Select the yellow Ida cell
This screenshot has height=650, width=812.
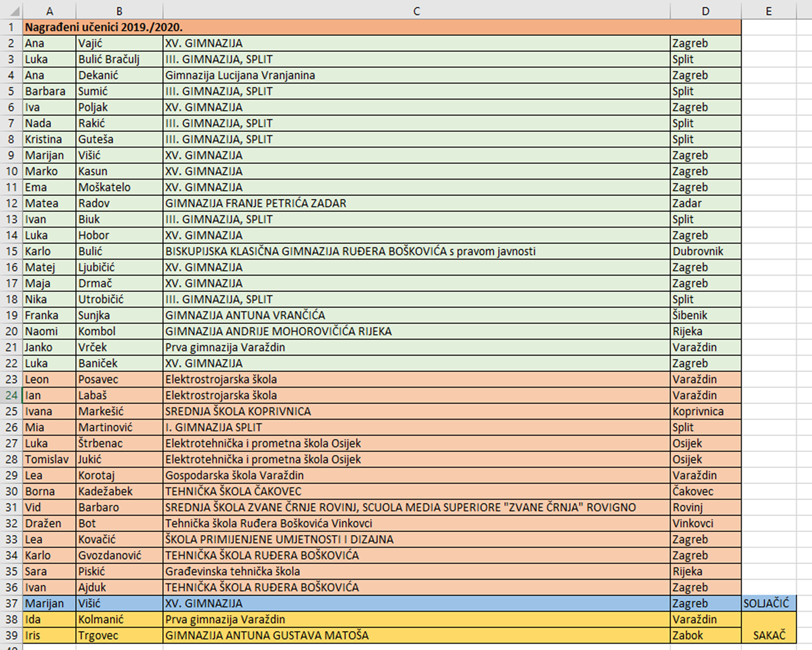pyautogui.click(x=33, y=620)
